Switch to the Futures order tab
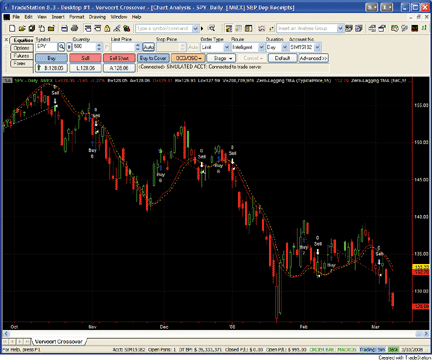The image size is (432, 360). click(x=22, y=55)
